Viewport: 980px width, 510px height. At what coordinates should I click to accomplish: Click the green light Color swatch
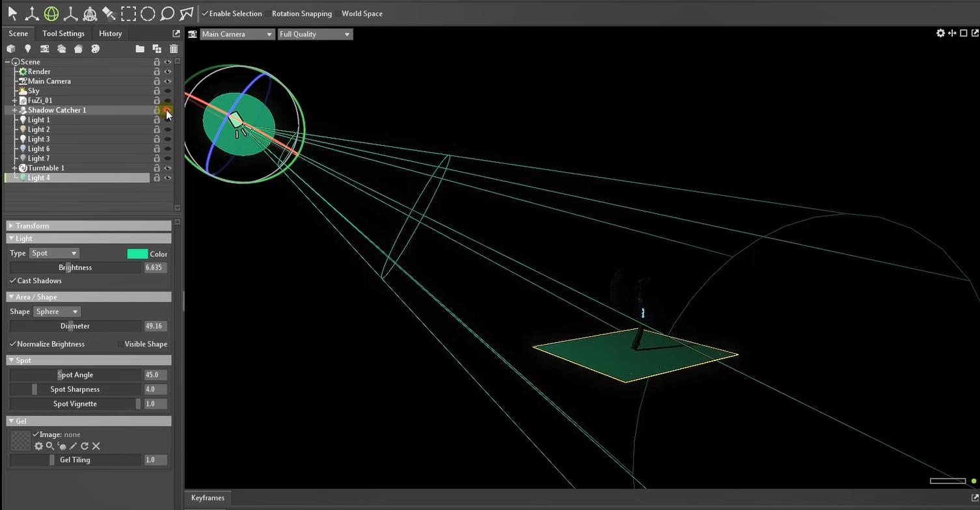pos(137,254)
